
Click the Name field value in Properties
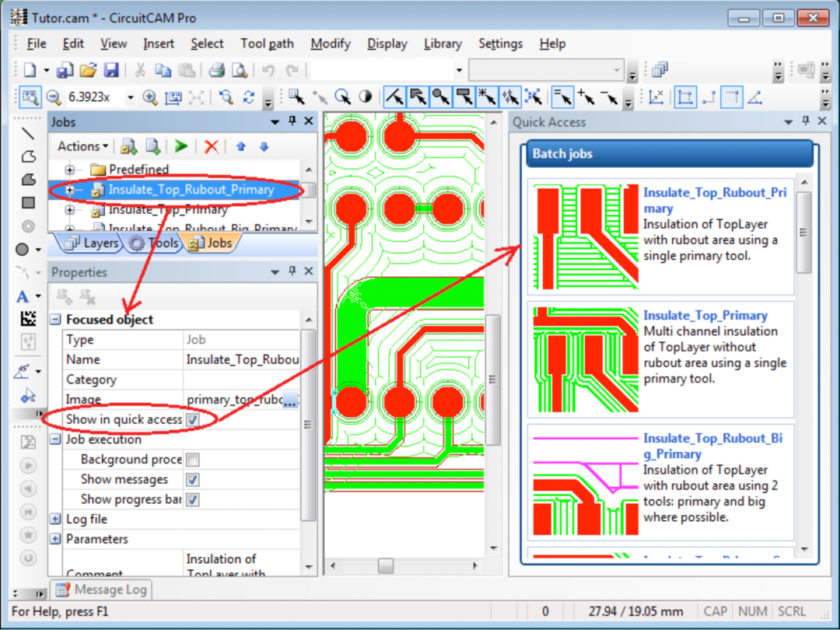click(x=242, y=359)
